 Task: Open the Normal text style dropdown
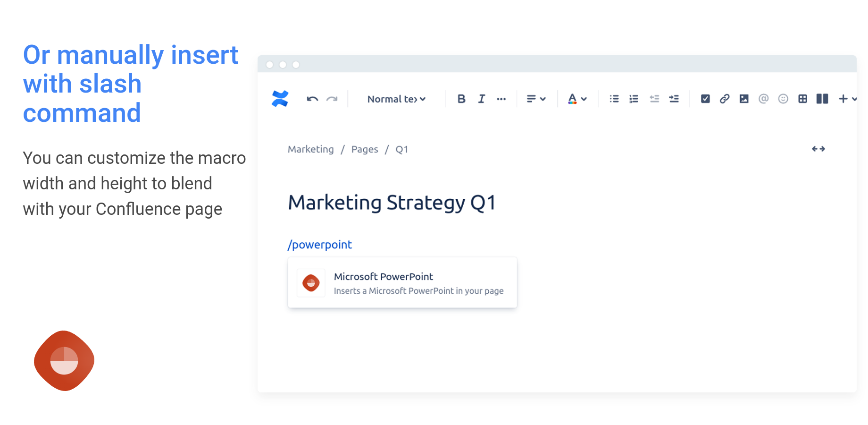pos(396,99)
